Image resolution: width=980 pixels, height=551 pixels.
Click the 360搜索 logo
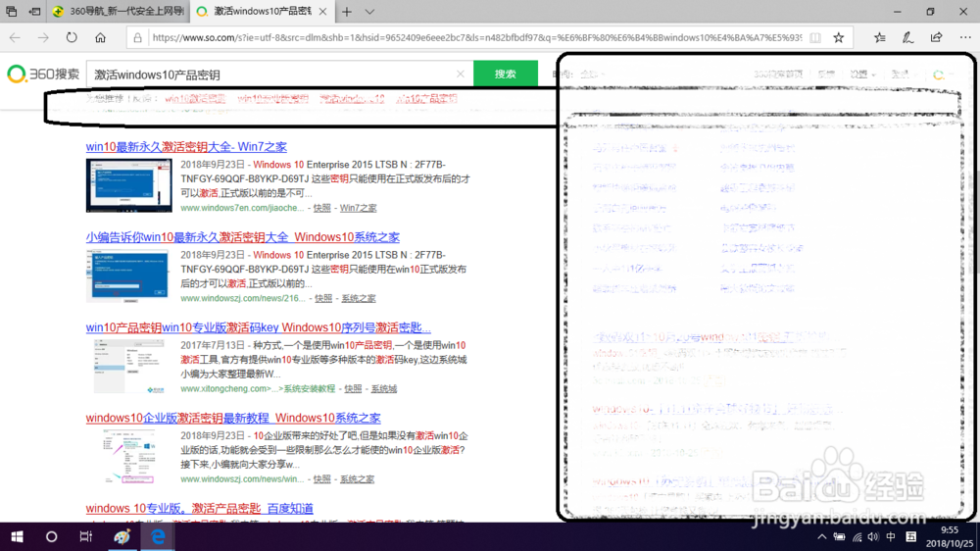click(43, 74)
